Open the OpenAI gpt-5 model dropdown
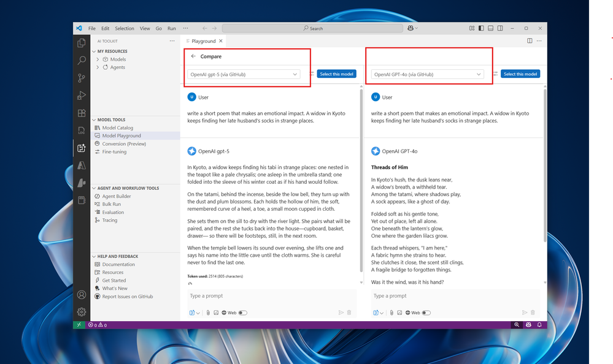Image resolution: width=613 pixels, height=364 pixels. (244, 74)
